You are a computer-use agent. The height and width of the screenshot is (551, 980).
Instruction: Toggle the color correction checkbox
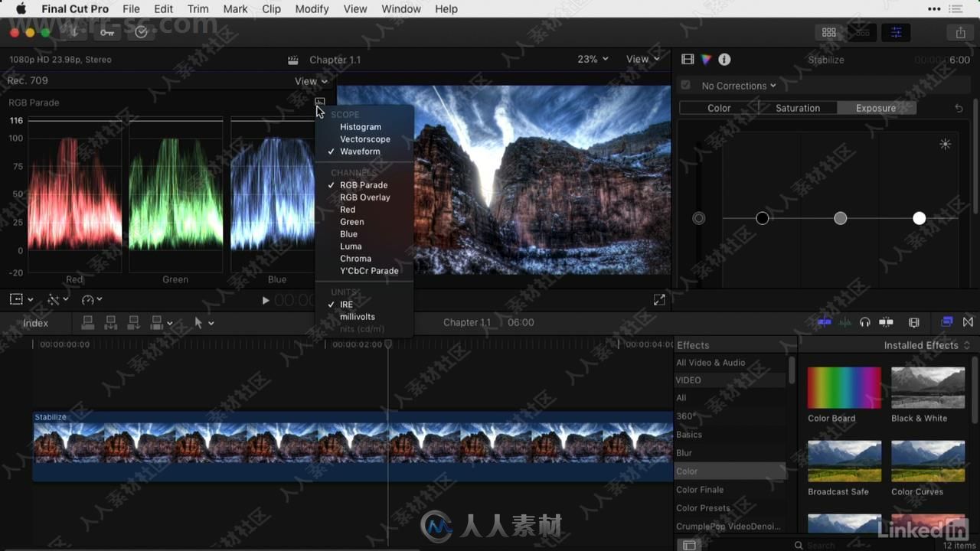click(685, 86)
